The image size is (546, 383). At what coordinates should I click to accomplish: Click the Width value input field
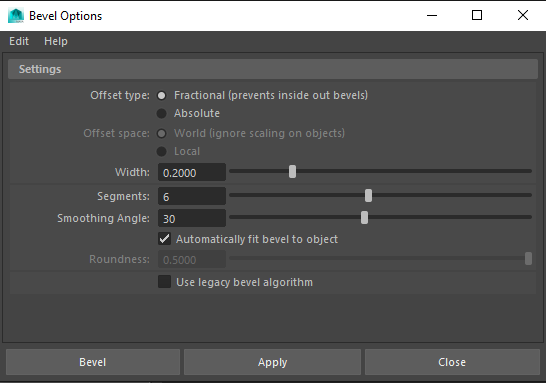tap(192, 172)
